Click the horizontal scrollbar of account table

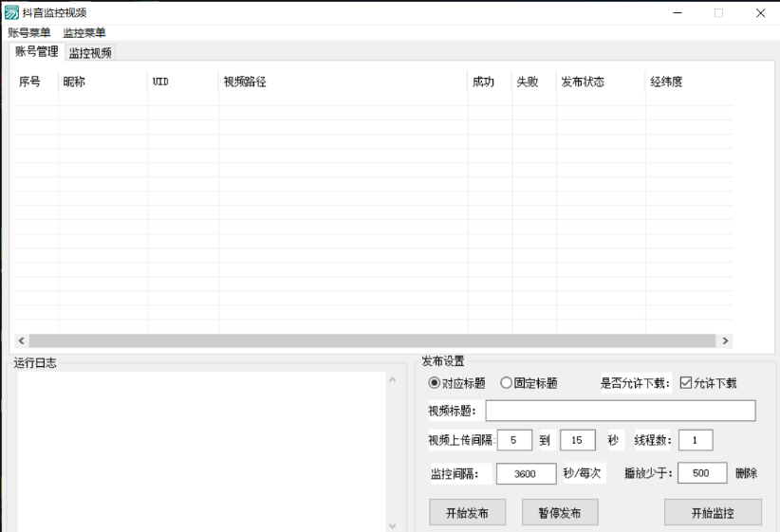point(372,340)
